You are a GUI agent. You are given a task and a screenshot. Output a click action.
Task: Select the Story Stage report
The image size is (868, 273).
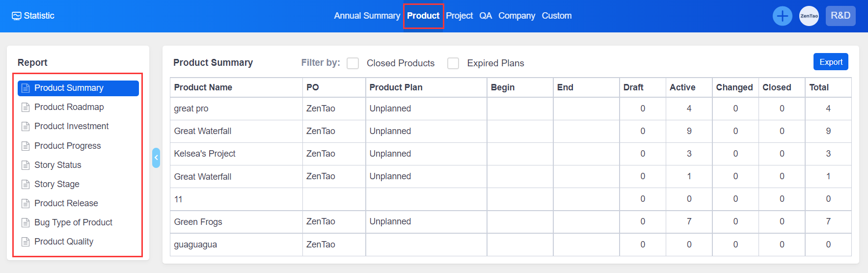[56, 184]
